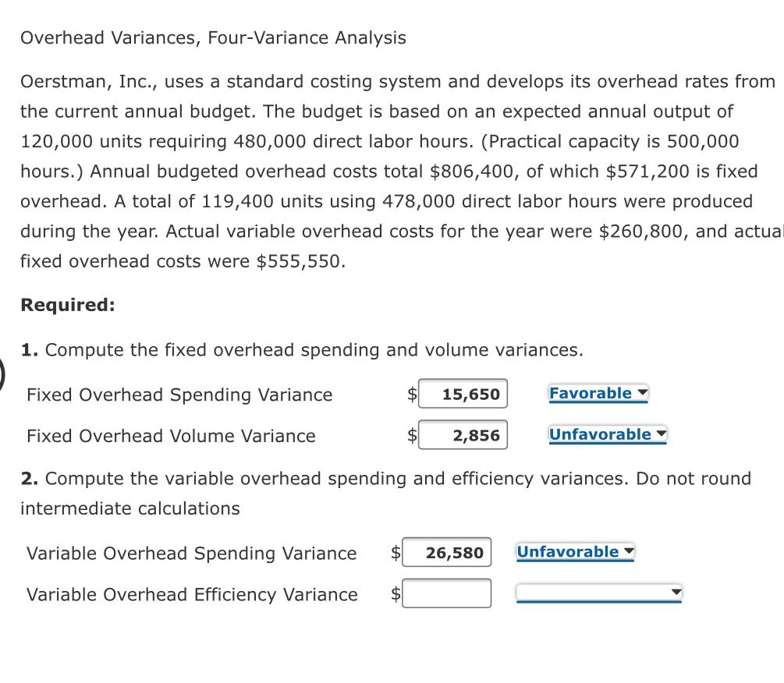Click the arrow on the Volume Variance Unfavorable selector
The image size is (784, 683).
point(660,434)
